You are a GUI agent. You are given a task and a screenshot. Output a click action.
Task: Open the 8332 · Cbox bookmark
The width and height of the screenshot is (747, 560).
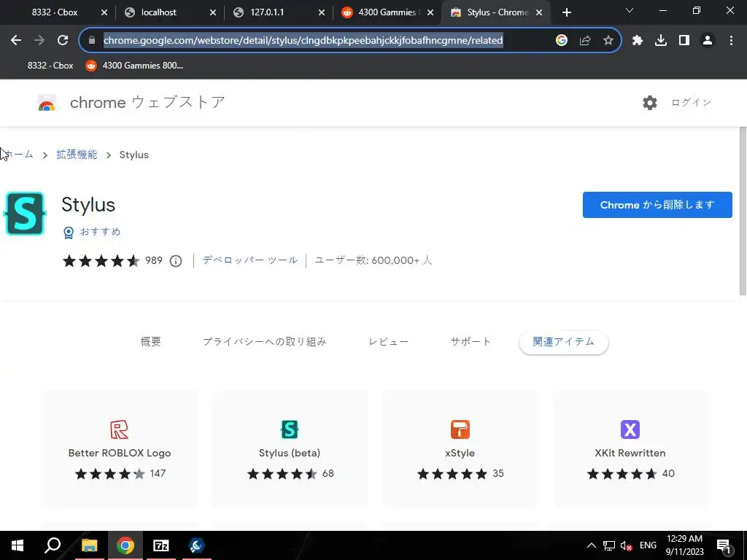[50, 66]
